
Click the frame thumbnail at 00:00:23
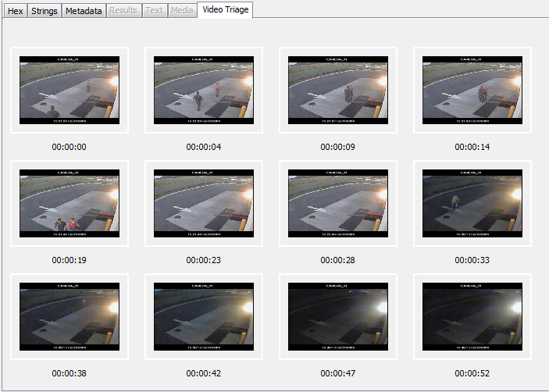click(x=204, y=203)
